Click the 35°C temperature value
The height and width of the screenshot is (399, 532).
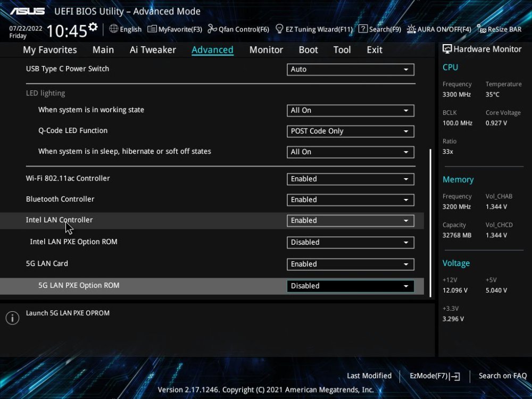point(492,95)
